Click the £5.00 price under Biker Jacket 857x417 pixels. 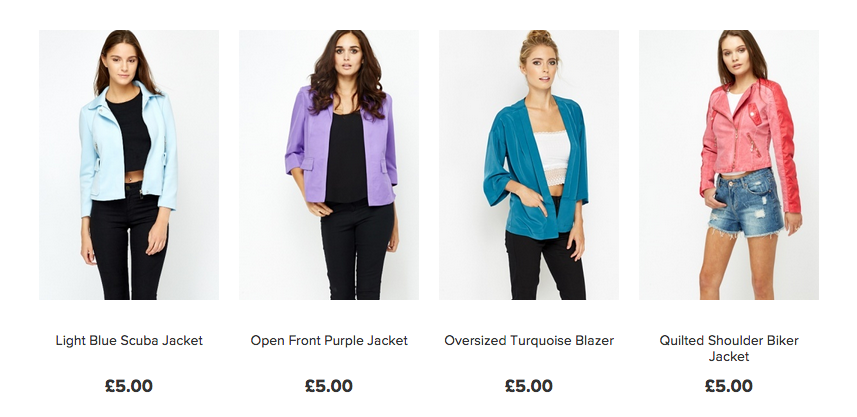(729, 386)
